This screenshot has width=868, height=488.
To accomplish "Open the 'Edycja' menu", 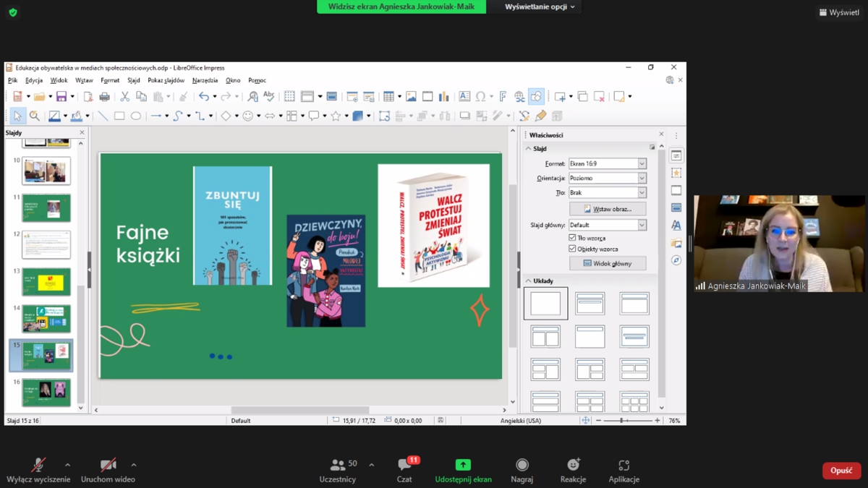I will tap(34, 80).
